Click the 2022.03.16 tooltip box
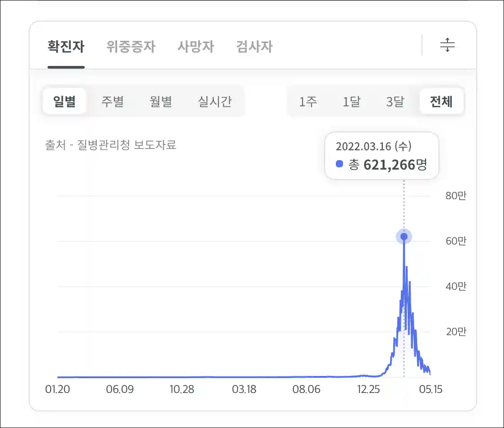 pos(381,156)
